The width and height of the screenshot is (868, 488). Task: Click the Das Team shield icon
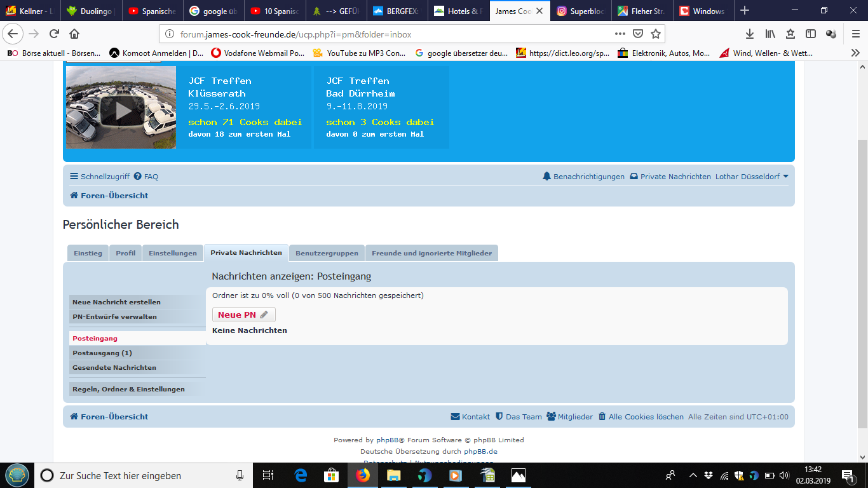[x=501, y=416]
